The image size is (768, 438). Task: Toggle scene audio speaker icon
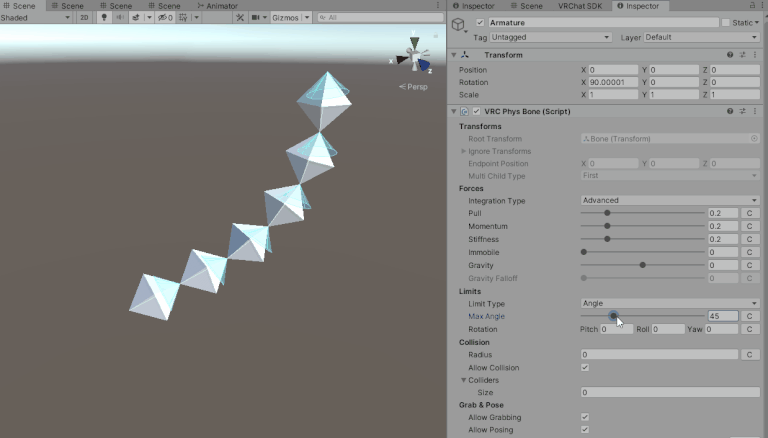point(120,18)
